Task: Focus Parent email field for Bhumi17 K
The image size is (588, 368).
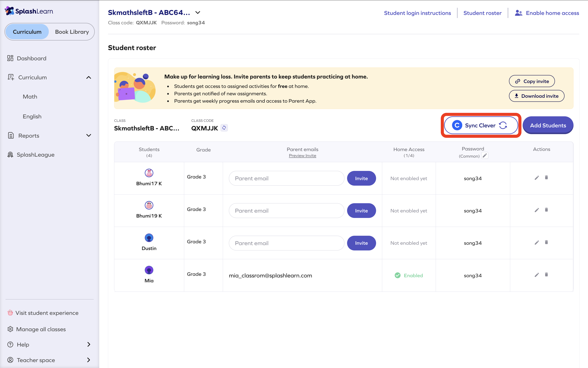Action: point(286,178)
